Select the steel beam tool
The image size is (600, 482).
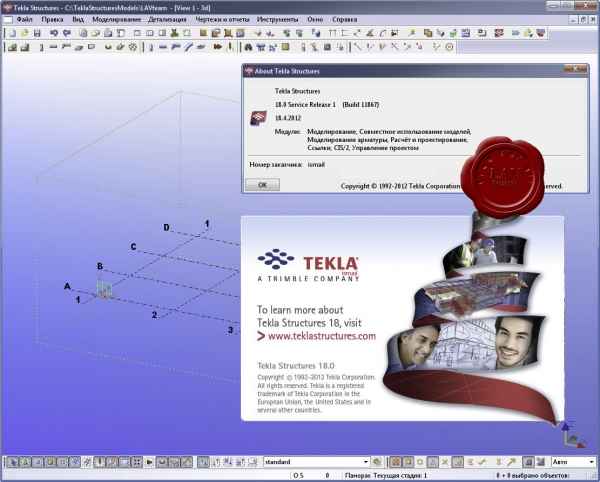163,47
